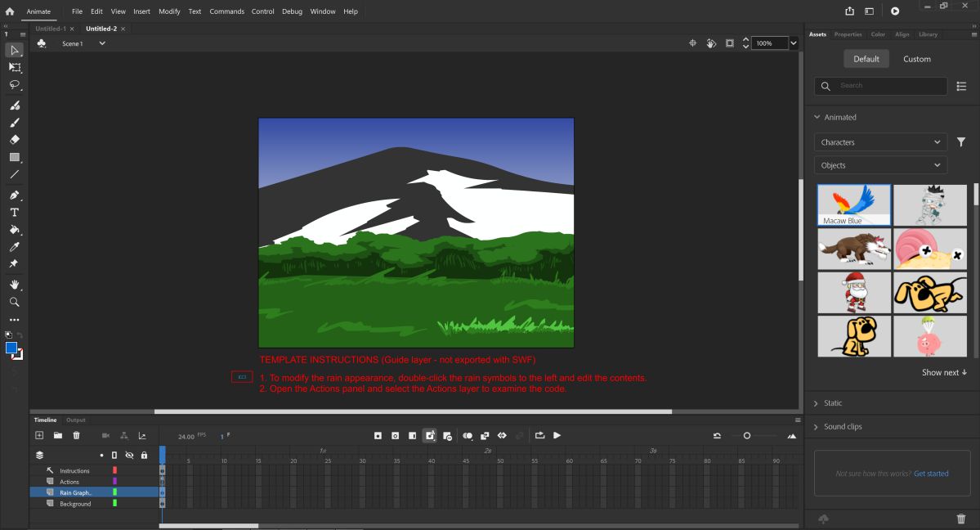
Task: Toggle loop playback in timeline
Action: click(x=539, y=436)
